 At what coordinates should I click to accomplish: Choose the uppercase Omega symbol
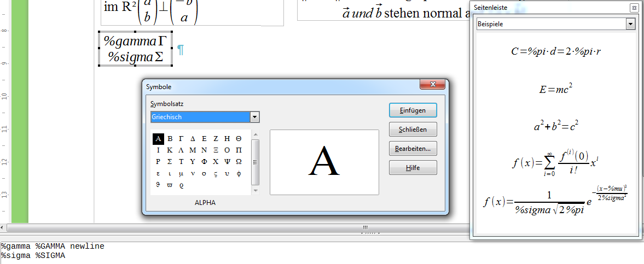(239, 162)
